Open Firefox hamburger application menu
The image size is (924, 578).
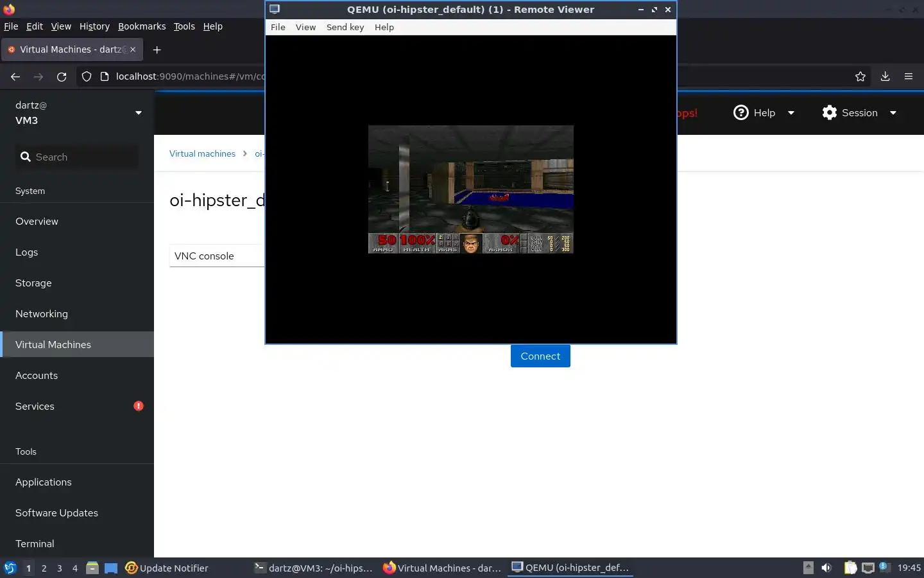(x=909, y=76)
